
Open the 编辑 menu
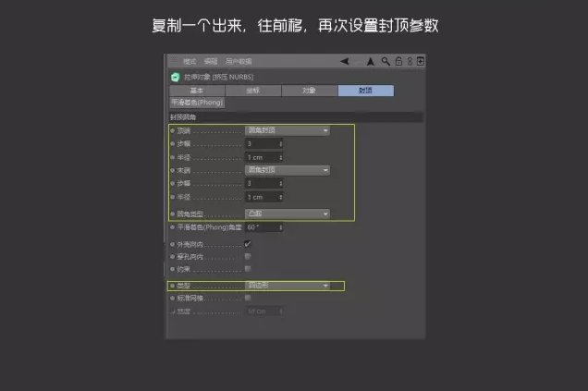(211, 61)
